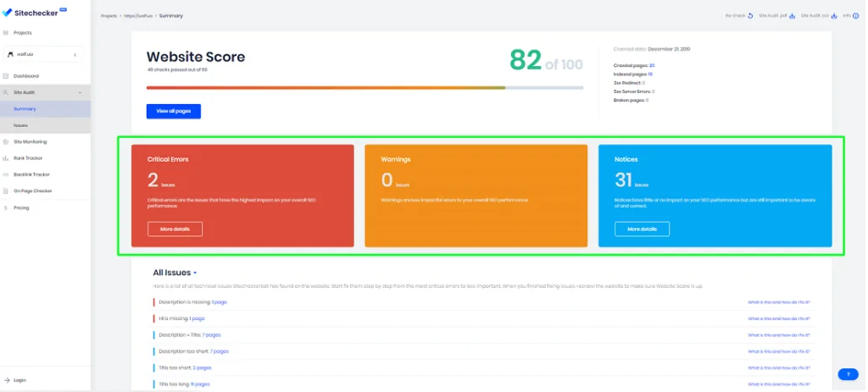Click More details in Notices card
The image size is (868, 392).
click(x=642, y=229)
